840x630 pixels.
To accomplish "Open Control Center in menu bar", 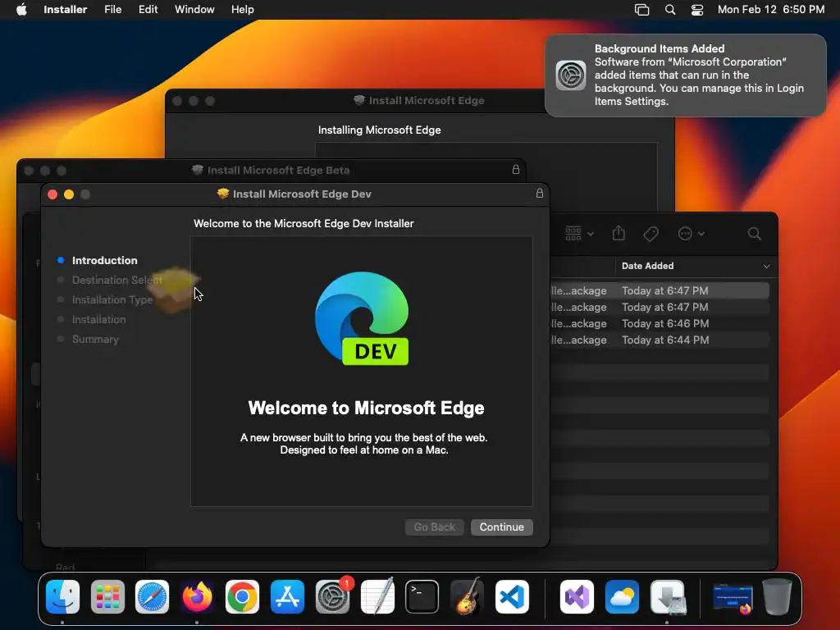I will pyautogui.click(x=697, y=10).
